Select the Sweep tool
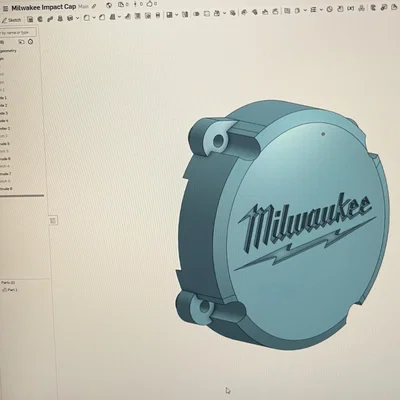Screen dimensions: 400x400 pos(50,19)
